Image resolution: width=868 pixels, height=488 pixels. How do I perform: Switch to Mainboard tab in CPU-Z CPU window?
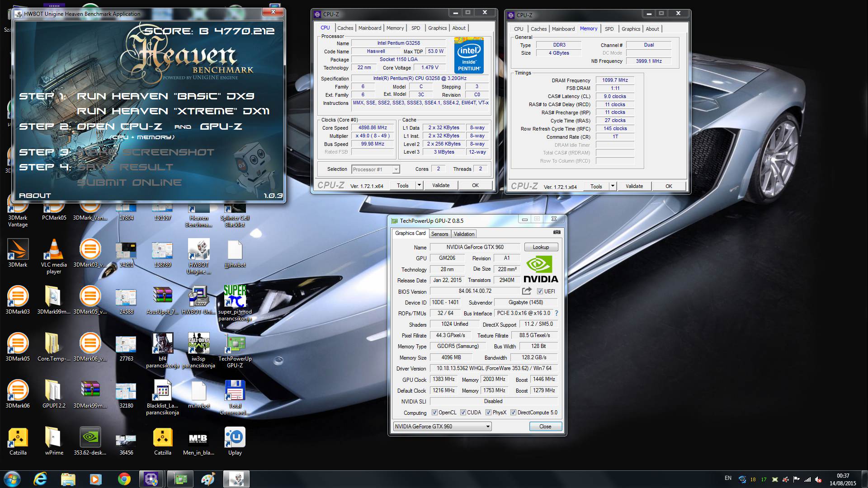[370, 28]
